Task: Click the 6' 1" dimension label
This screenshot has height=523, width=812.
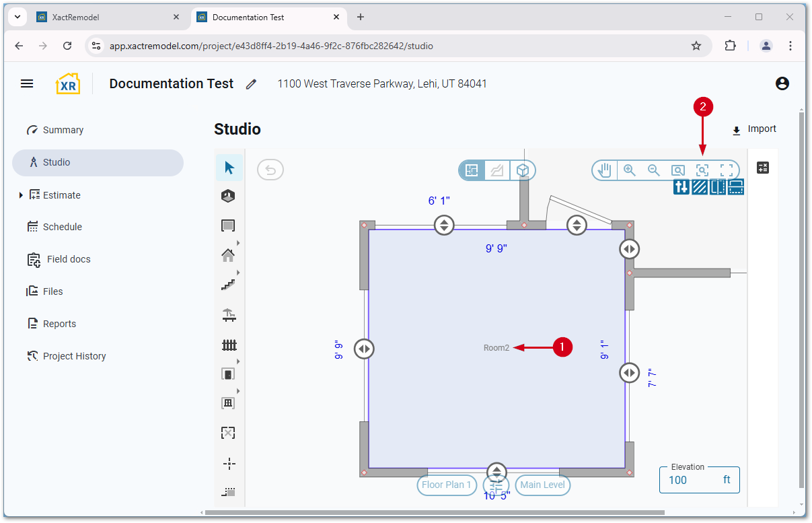Action: (x=439, y=201)
